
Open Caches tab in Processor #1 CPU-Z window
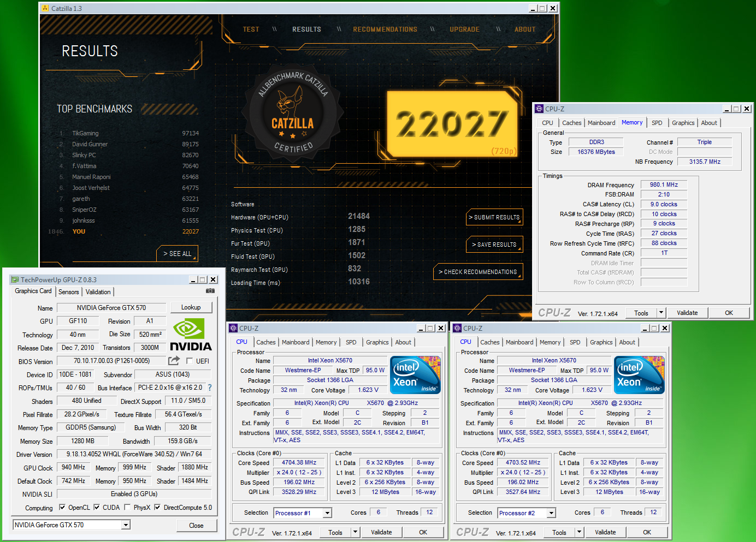pyautogui.click(x=266, y=342)
